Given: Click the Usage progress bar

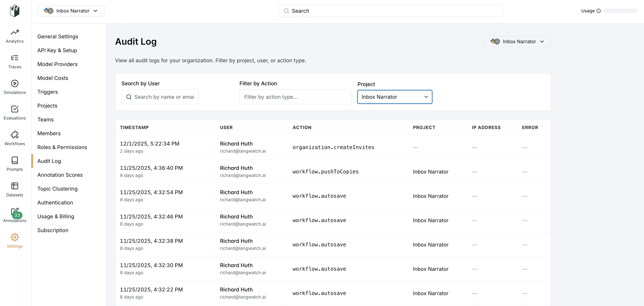Looking at the screenshot, I should [620, 11].
